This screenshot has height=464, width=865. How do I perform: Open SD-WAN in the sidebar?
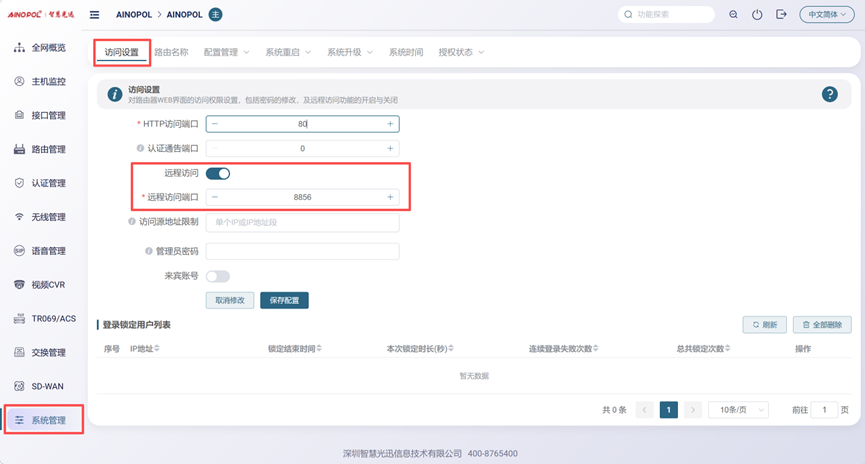[42, 386]
